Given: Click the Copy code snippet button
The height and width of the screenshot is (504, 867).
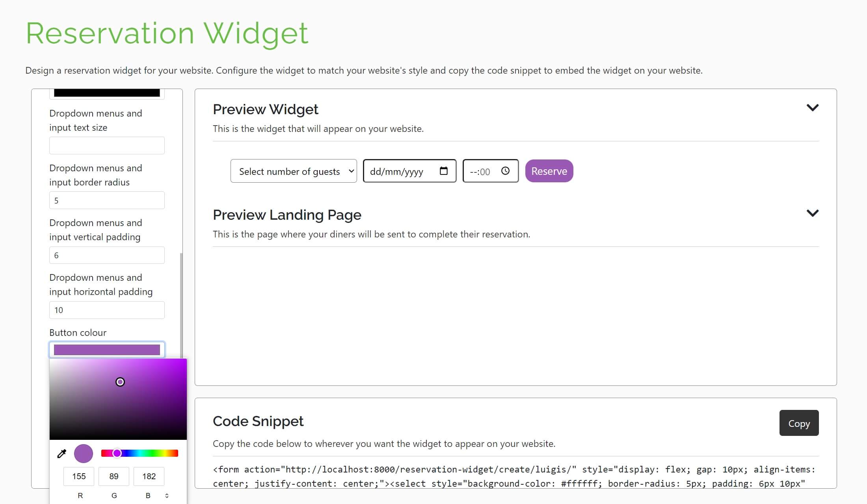Looking at the screenshot, I should tap(799, 422).
